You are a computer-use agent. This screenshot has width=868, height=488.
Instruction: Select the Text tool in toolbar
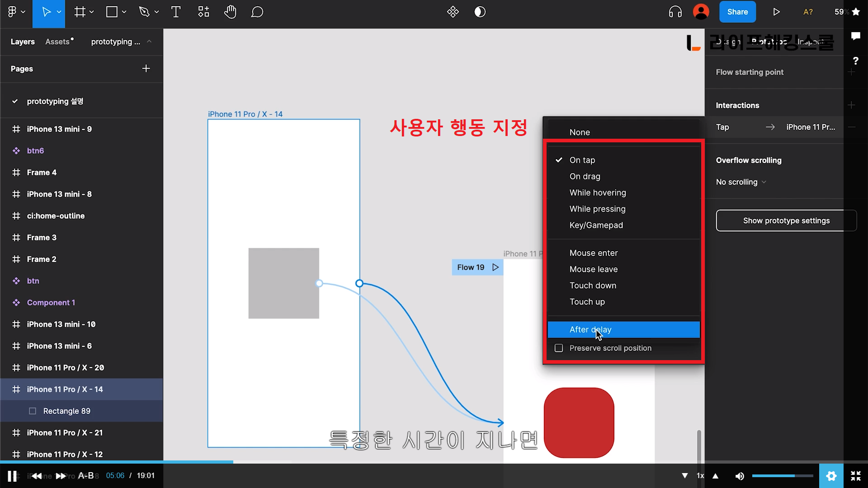tap(176, 12)
